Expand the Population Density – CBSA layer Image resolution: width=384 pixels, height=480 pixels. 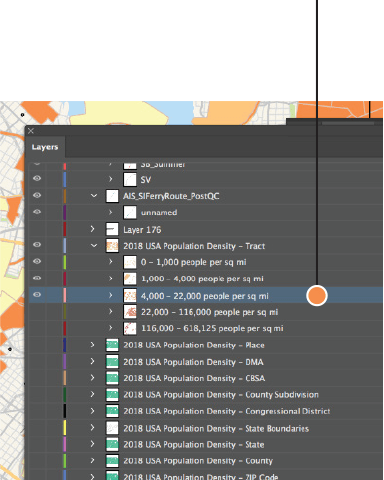(x=93, y=378)
